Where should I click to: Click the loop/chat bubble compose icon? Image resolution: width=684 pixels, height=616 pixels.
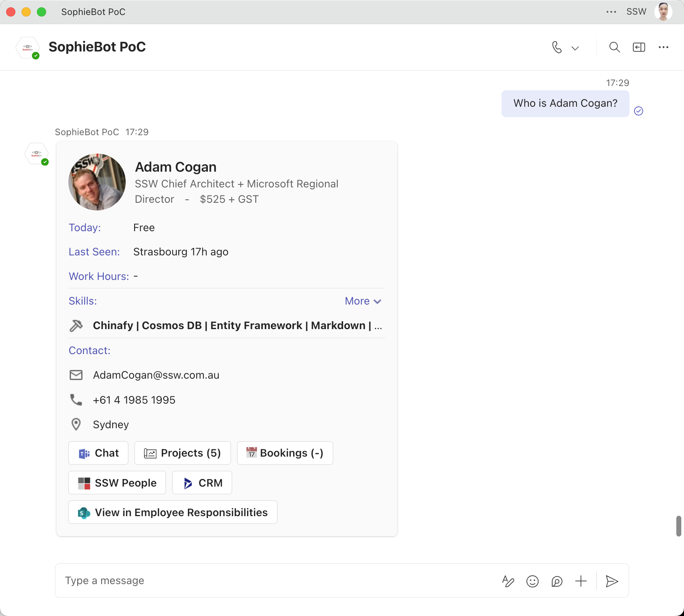[x=557, y=581]
